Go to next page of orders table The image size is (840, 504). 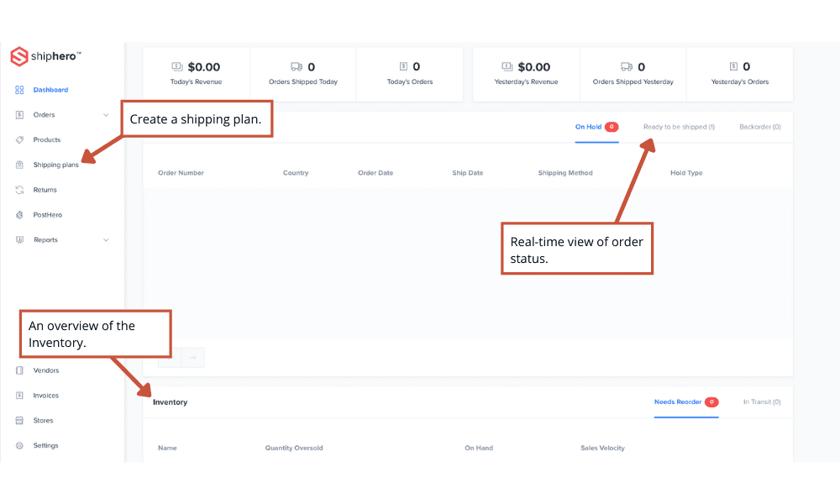coord(192,358)
